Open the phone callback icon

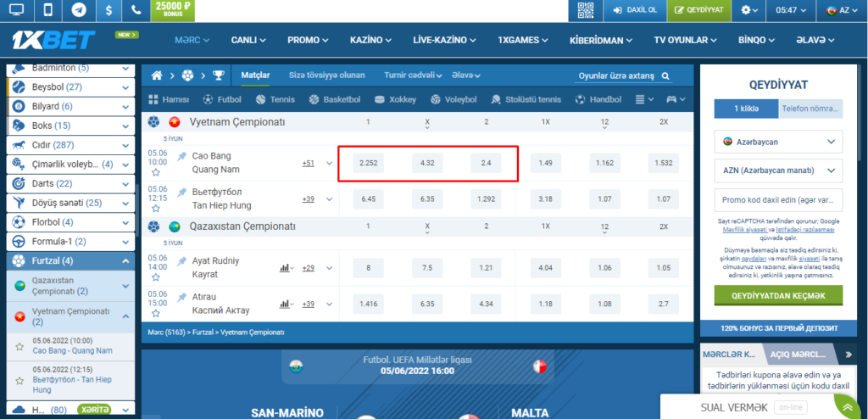point(136,10)
